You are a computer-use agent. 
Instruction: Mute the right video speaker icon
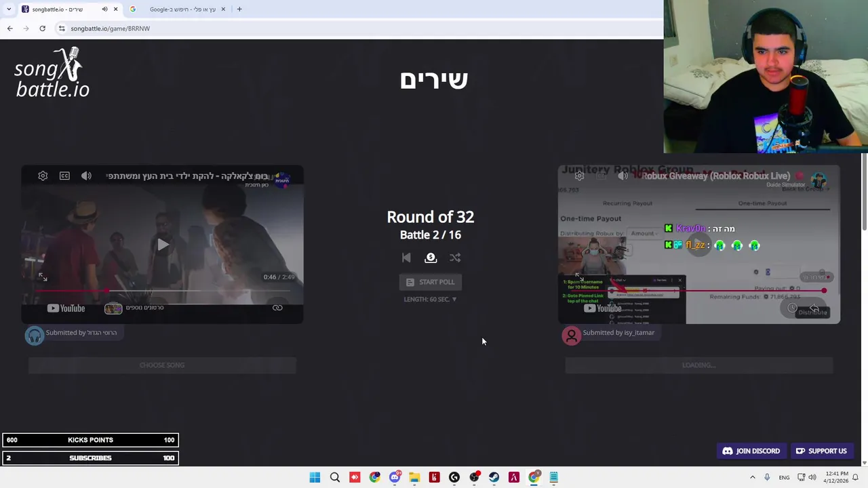(x=623, y=176)
